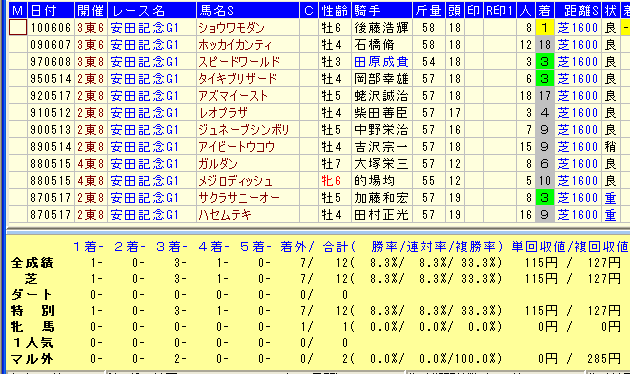This screenshot has height=374, width=630.
Task: Select horse レオプラザ
Action: coord(223,112)
